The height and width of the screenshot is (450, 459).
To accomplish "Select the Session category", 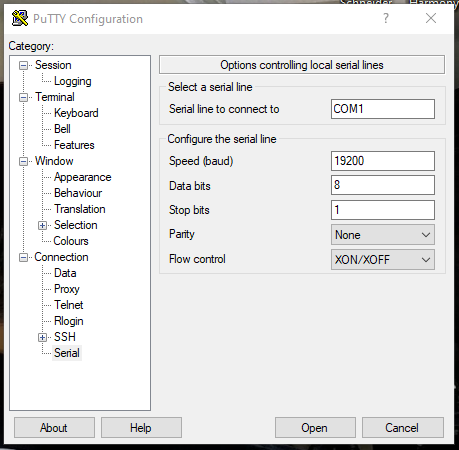I will point(53,65).
